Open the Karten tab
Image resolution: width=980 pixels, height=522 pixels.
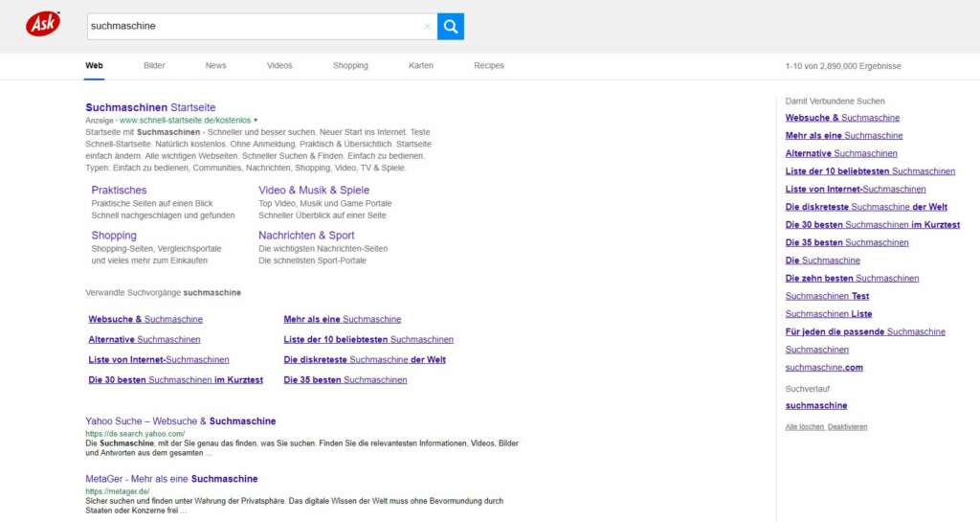pos(421,66)
